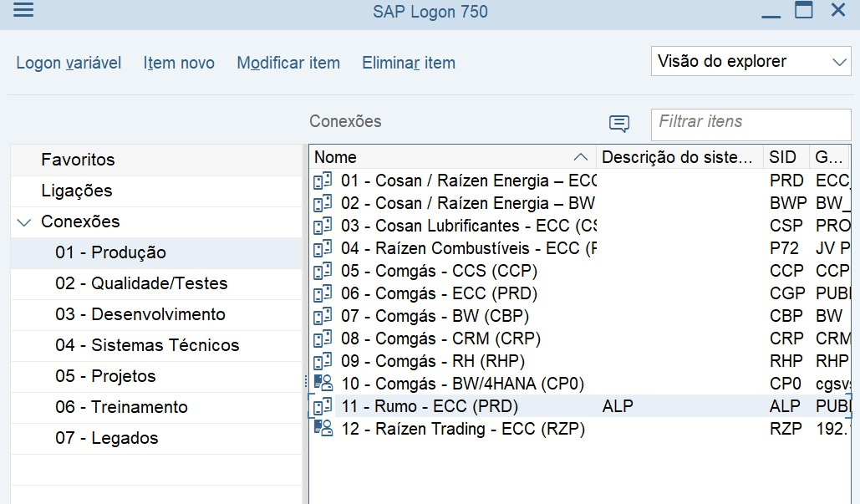Click SID cell CGP
The image size is (860, 504).
(787, 293)
